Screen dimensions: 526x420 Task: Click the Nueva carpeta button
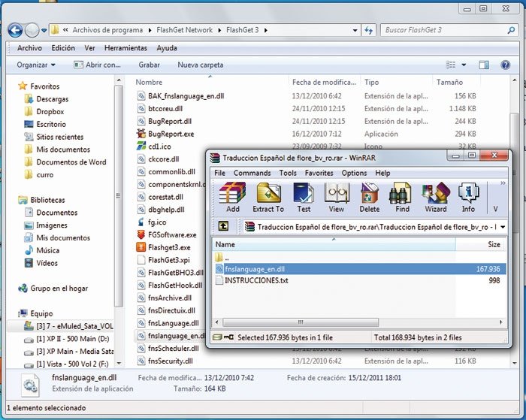pos(201,65)
